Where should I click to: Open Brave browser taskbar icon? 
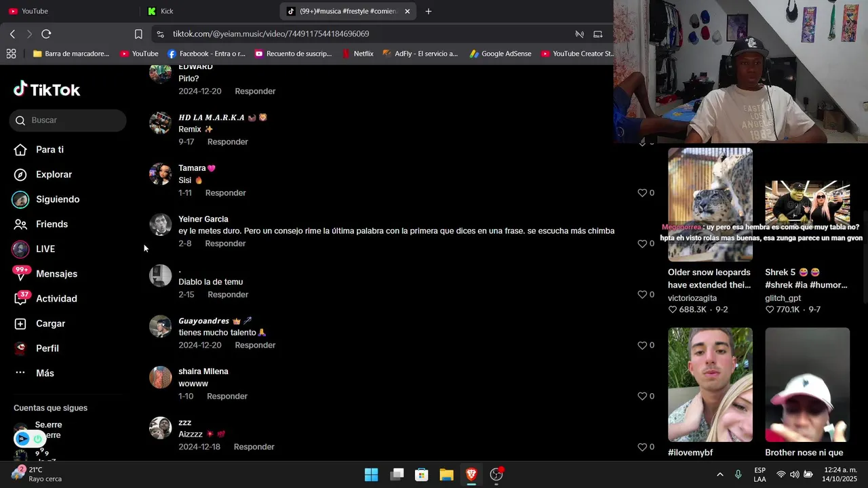(x=471, y=474)
